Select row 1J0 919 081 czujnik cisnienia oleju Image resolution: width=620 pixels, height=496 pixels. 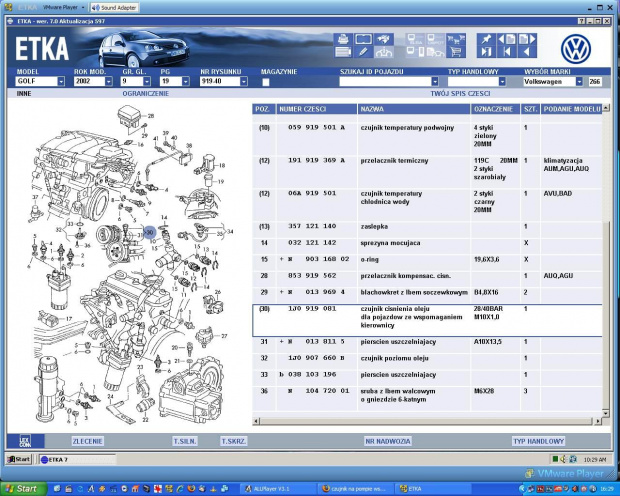427,320
